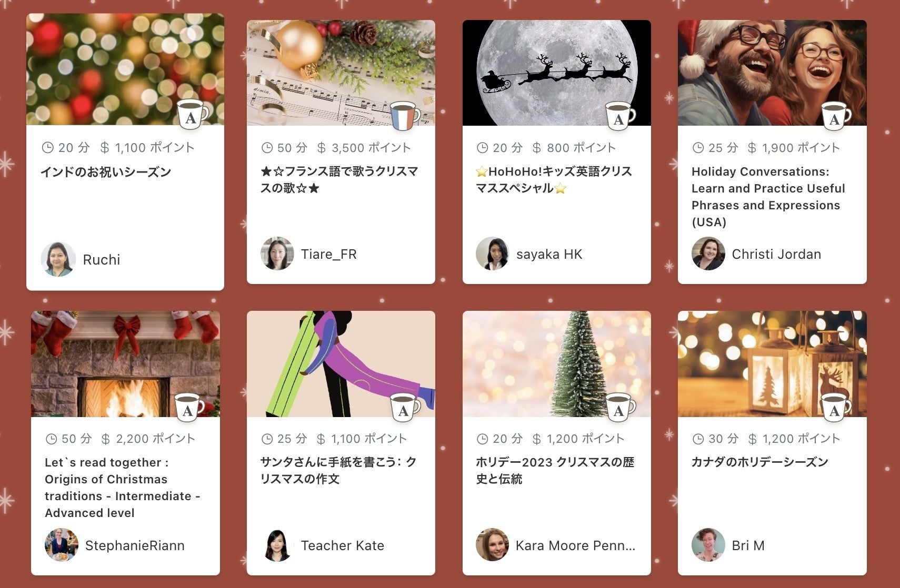Click the tutor name Kara Moore Penn...
The width and height of the screenshot is (900, 588).
575,545
